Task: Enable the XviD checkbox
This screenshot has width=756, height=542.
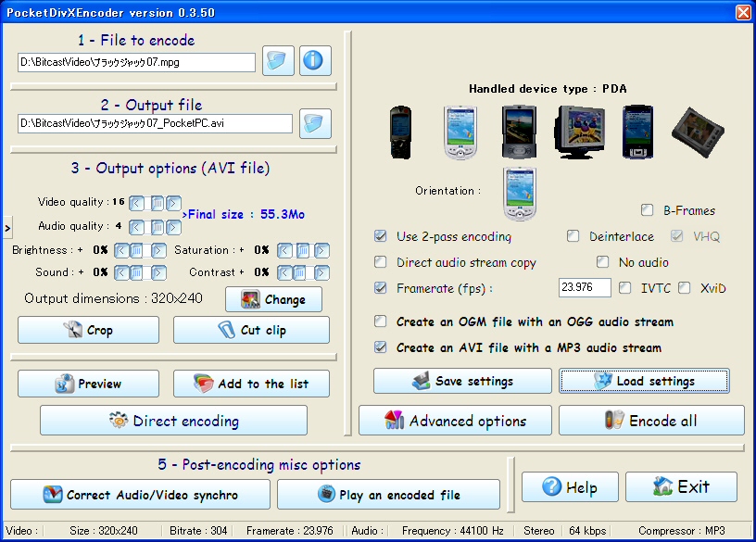Action: coord(684,288)
